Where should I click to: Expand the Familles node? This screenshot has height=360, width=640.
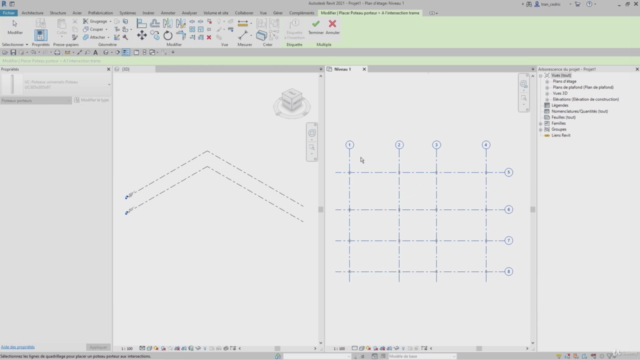(541, 123)
